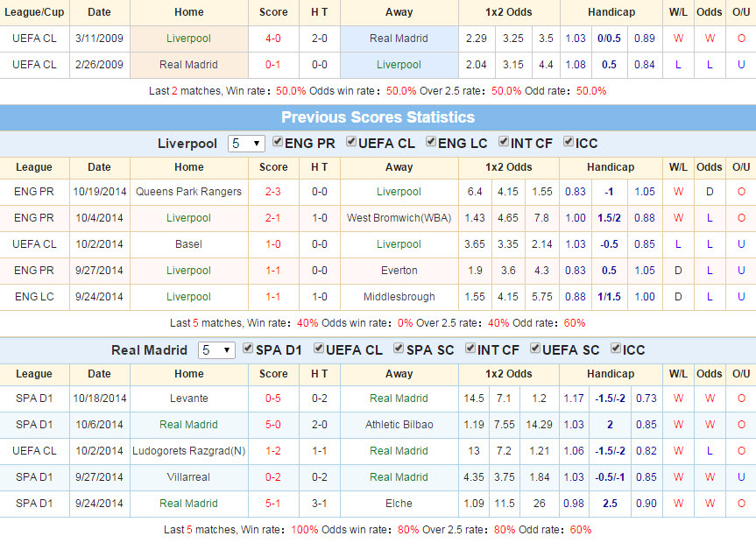Click Middlesbrough team name

[x=399, y=297]
